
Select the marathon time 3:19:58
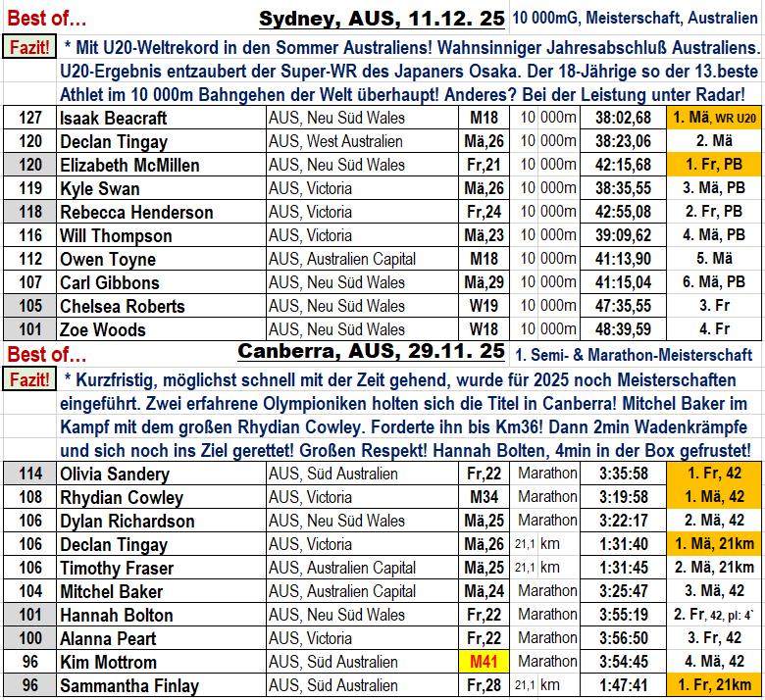(x=623, y=497)
